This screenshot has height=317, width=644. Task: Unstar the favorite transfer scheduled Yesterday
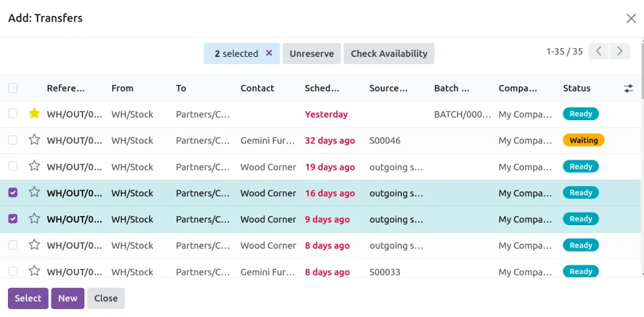point(34,114)
